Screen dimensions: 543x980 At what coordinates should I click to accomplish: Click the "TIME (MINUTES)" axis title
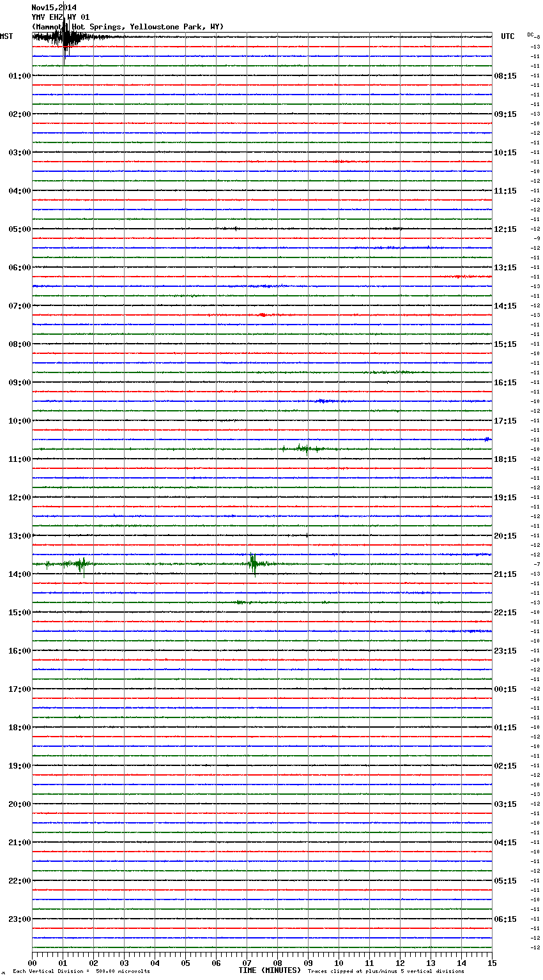coord(270,970)
